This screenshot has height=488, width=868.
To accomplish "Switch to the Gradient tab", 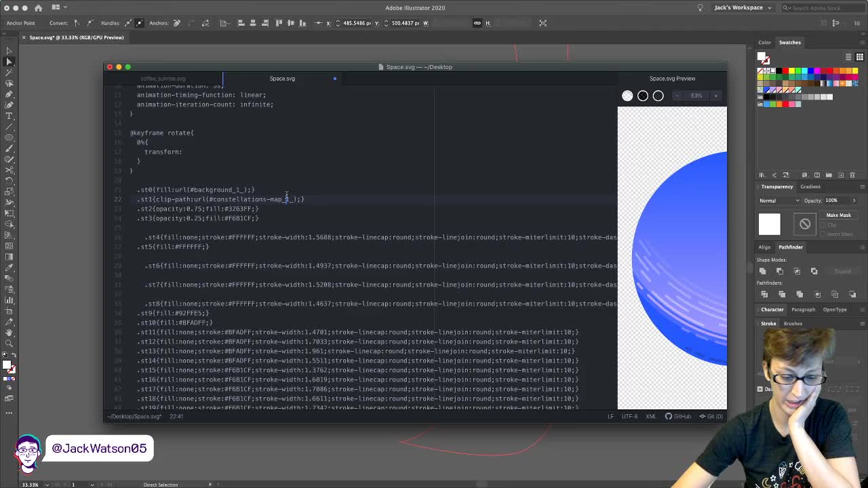I will click(810, 187).
